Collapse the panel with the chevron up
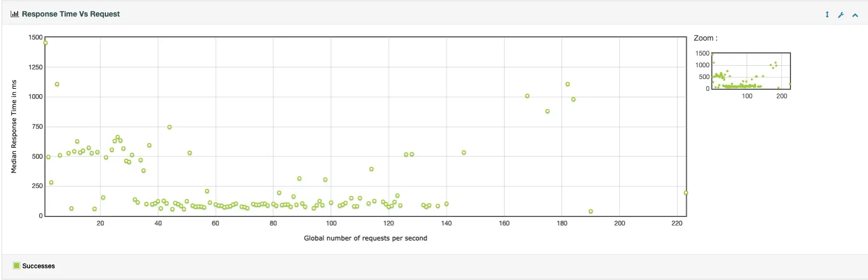Image resolution: width=868 pixels, height=280 pixels. point(855,15)
